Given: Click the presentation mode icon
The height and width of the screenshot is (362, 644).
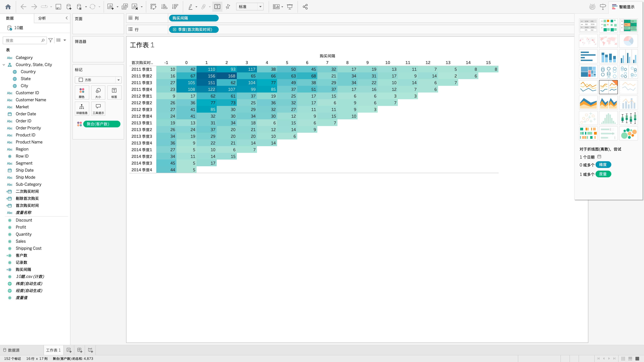Looking at the screenshot, I should pos(290,7).
